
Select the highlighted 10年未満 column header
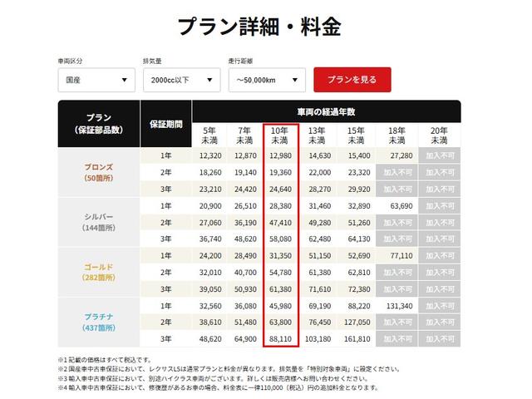[x=281, y=135]
